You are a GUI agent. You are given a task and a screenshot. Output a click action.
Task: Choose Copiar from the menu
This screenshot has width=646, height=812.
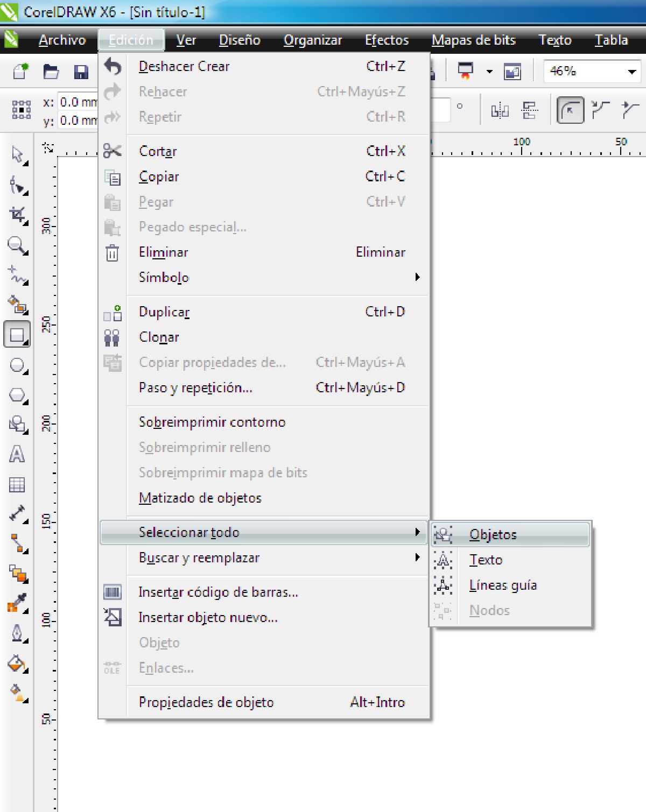click(x=264, y=176)
